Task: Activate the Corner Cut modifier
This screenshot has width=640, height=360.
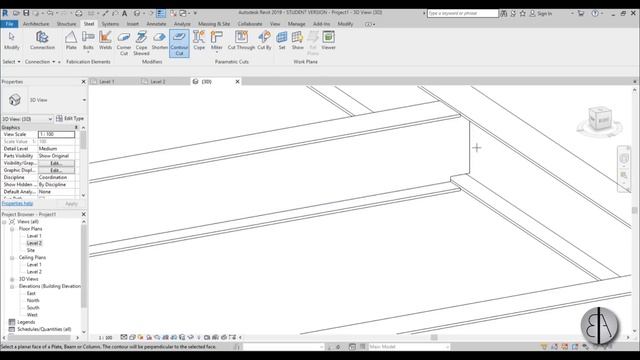Action: pyautogui.click(x=124, y=43)
